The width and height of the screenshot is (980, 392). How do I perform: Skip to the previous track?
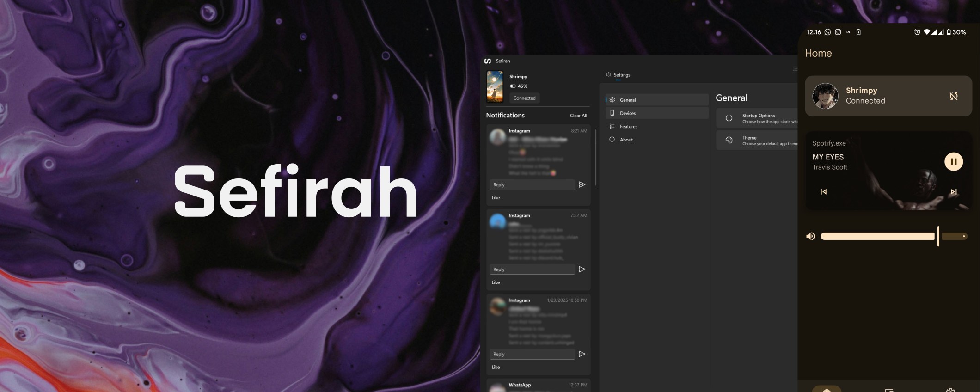click(x=823, y=191)
